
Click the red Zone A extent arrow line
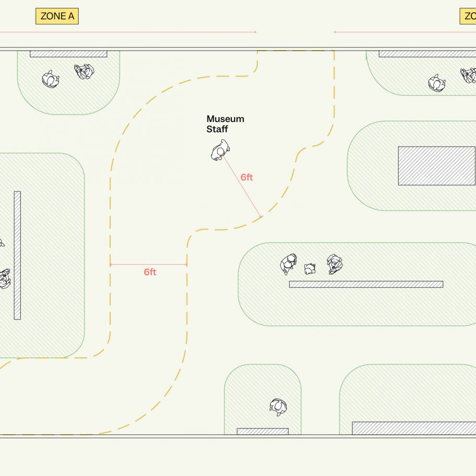pyautogui.click(x=128, y=32)
